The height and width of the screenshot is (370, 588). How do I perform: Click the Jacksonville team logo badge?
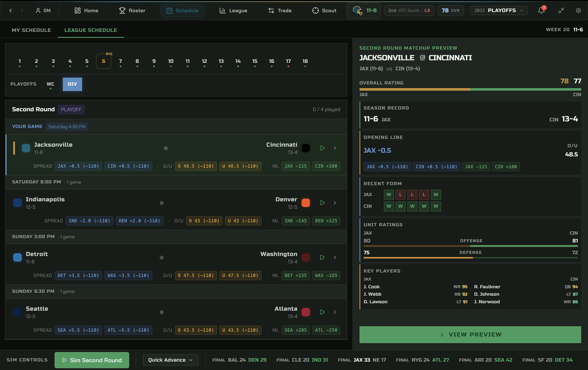tap(26, 148)
